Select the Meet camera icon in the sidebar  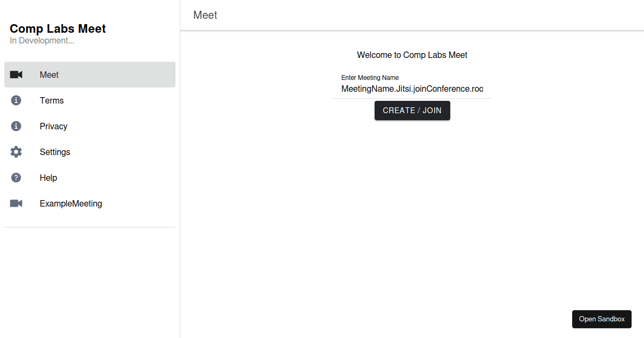16,75
